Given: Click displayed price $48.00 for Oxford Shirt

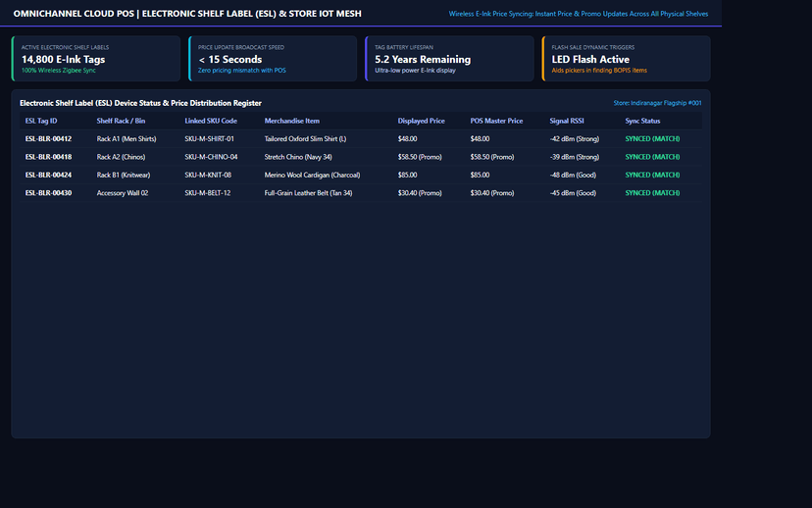Looking at the screenshot, I should pyautogui.click(x=407, y=139).
